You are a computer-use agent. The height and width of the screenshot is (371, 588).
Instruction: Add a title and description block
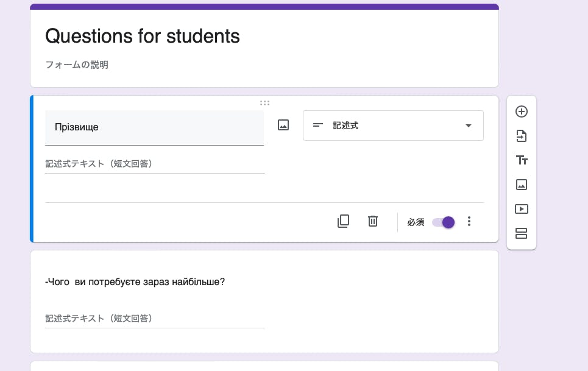(521, 160)
